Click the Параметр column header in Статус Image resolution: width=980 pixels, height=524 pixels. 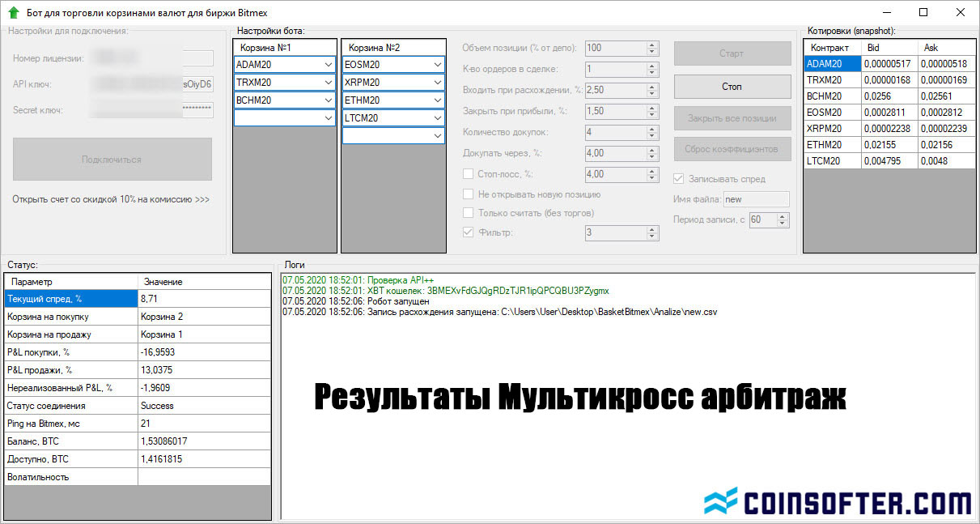coord(71,282)
